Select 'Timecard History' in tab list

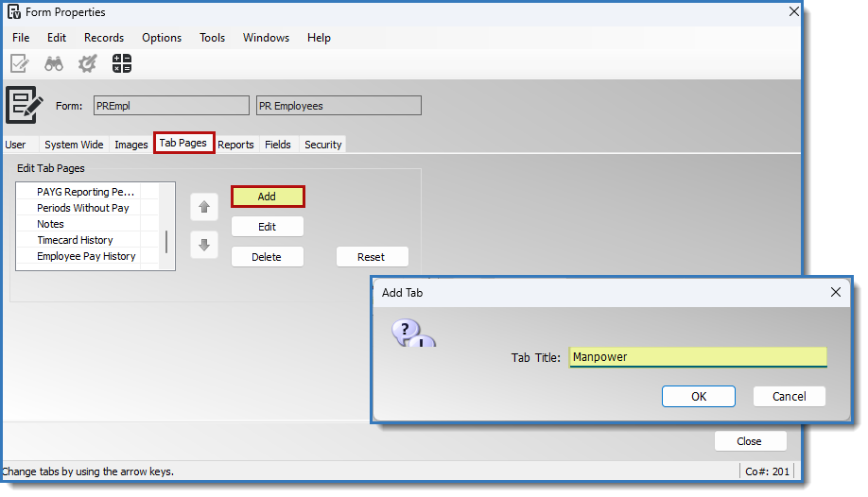pyautogui.click(x=87, y=240)
